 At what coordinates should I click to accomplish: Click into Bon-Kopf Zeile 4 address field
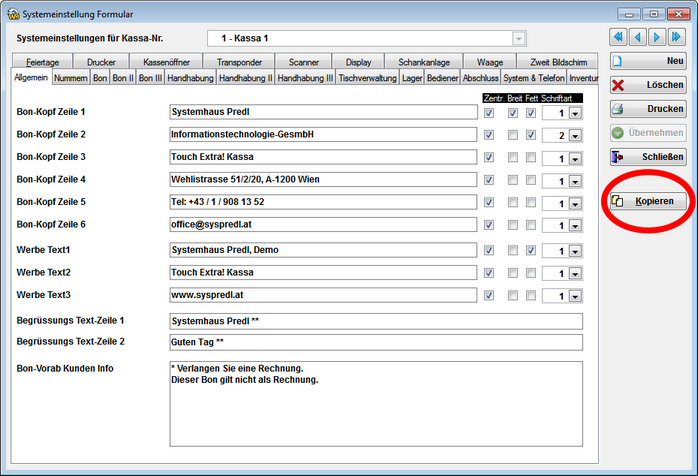click(x=324, y=179)
